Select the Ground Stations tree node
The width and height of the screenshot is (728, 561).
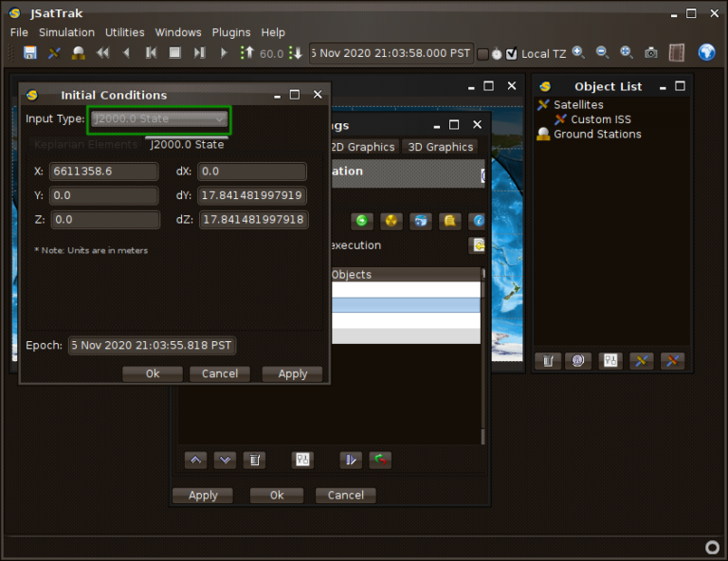point(596,135)
